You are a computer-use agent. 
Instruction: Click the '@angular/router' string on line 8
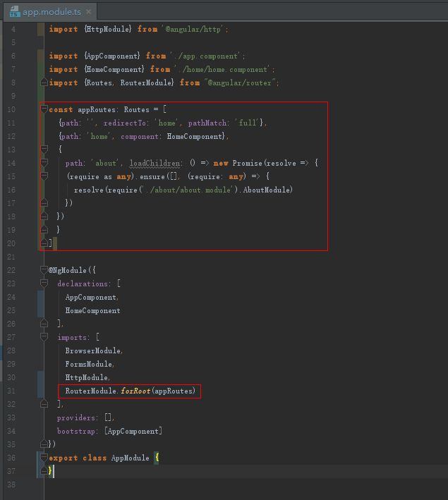pyautogui.click(x=240, y=83)
